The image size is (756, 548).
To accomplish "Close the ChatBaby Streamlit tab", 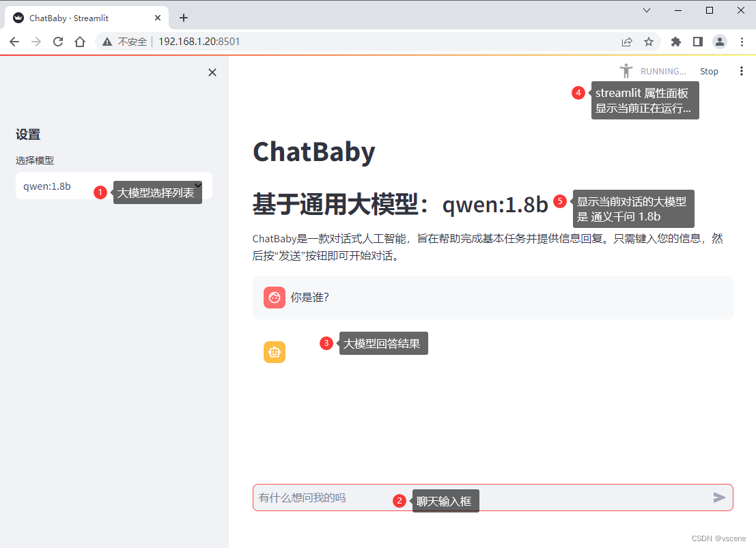I will coord(158,18).
